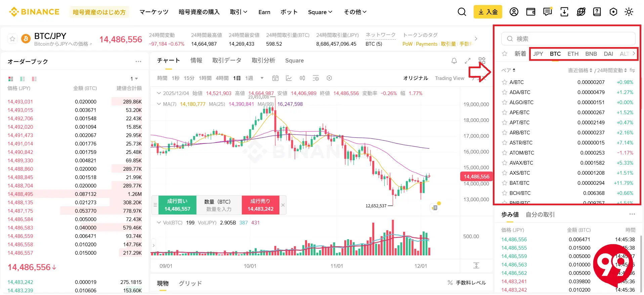Open the search icon in the top navigation
The width and height of the screenshot is (644, 295).
[462, 12]
